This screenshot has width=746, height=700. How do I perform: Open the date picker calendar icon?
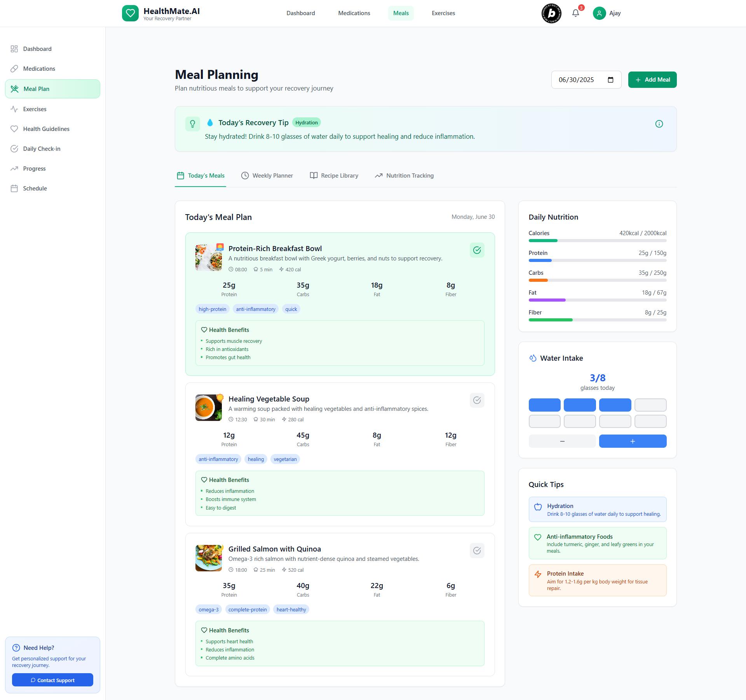tap(610, 80)
